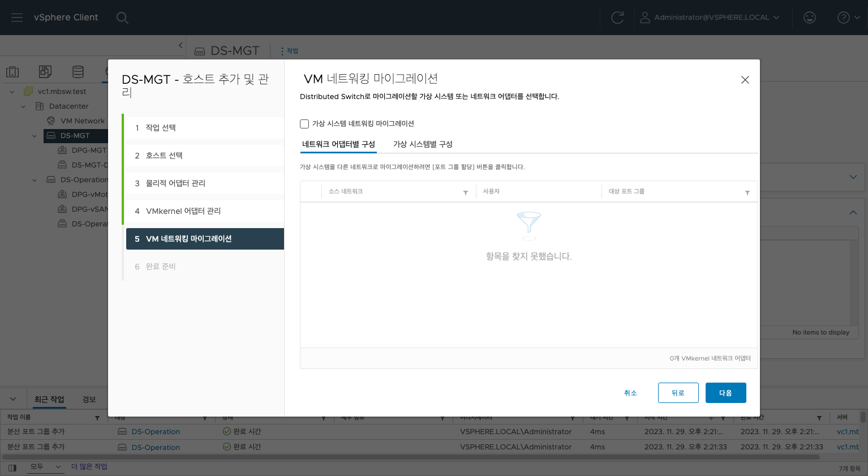
Task: Collapse the Datacenter tree node
Action: click(x=23, y=106)
